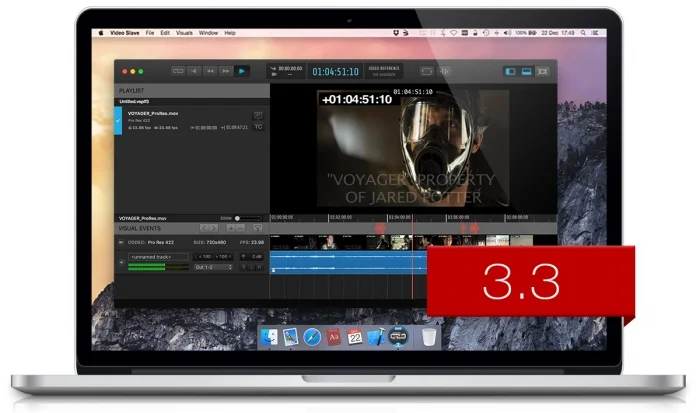Click the rewind button
Screen dimensions: 700x413
tap(210, 71)
